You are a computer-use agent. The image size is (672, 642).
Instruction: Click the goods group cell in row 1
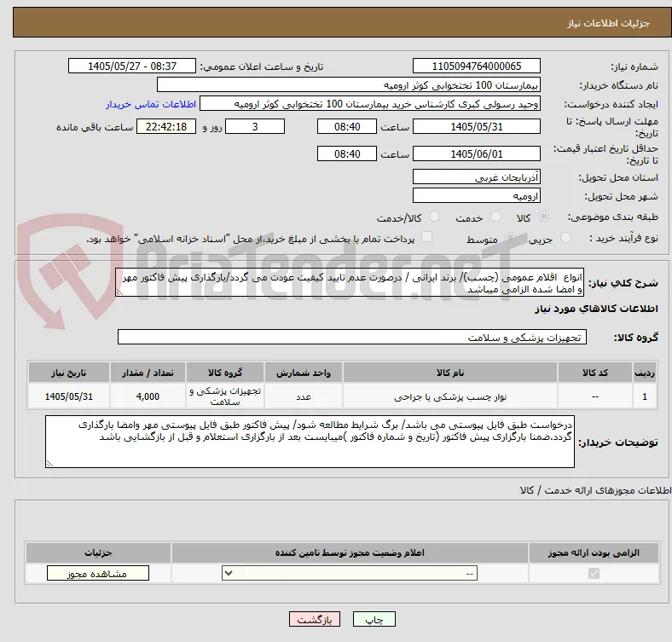pyautogui.click(x=225, y=396)
